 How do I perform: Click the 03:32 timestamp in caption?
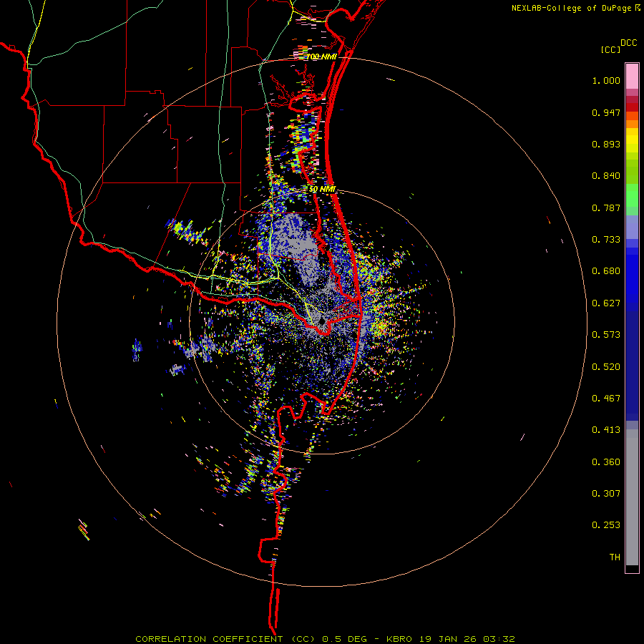point(499,639)
